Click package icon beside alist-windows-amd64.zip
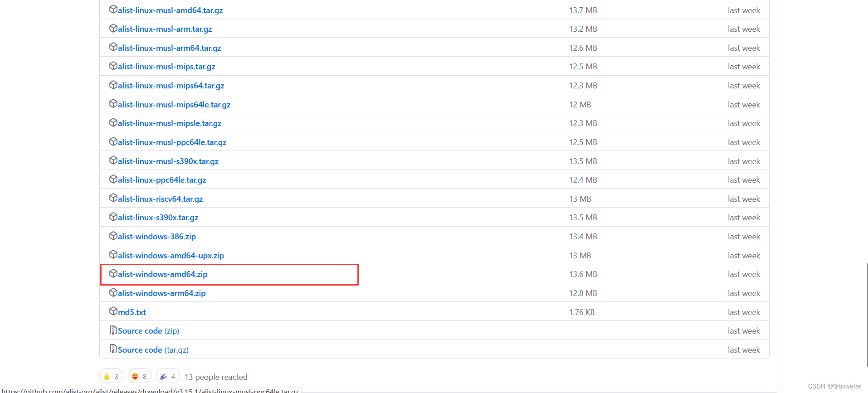Image resolution: width=868 pixels, height=393 pixels. point(113,273)
